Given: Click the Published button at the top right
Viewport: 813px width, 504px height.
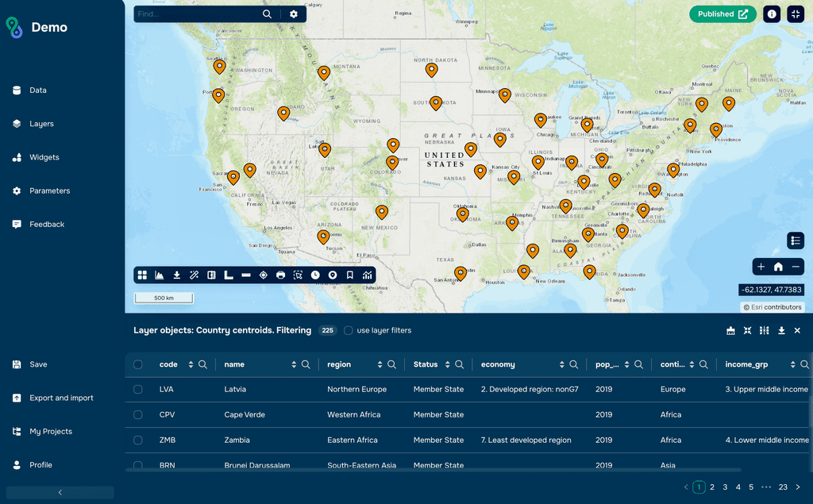Looking at the screenshot, I should pos(722,13).
